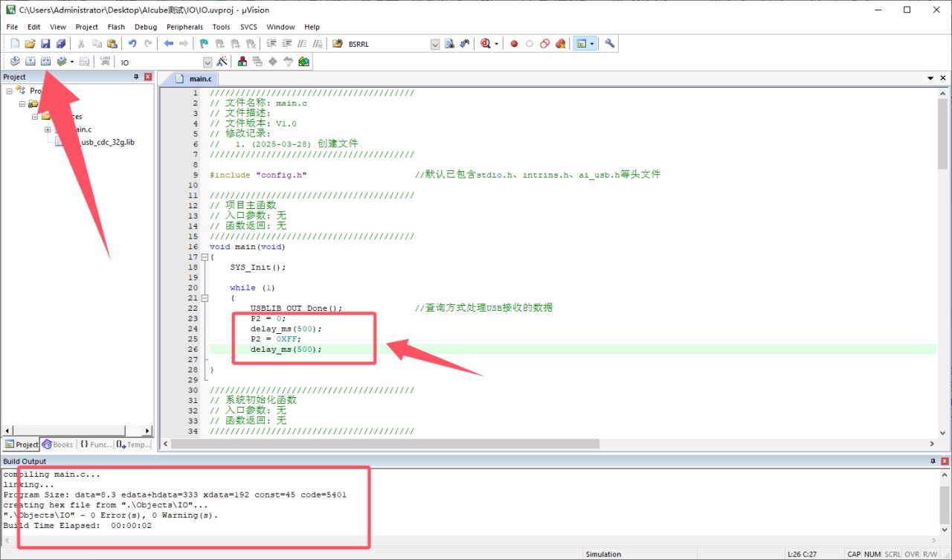Screen dimensions: 952x560
Task: Open the File menu
Action: point(12,27)
